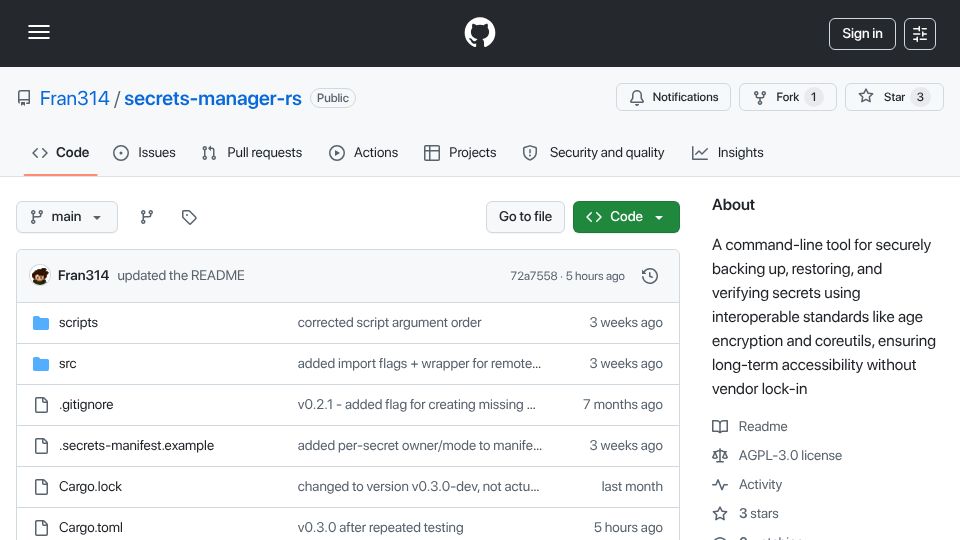The image size is (960, 540).
Task: Open 'added import flags + wrapper' commit
Action: (419, 364)
